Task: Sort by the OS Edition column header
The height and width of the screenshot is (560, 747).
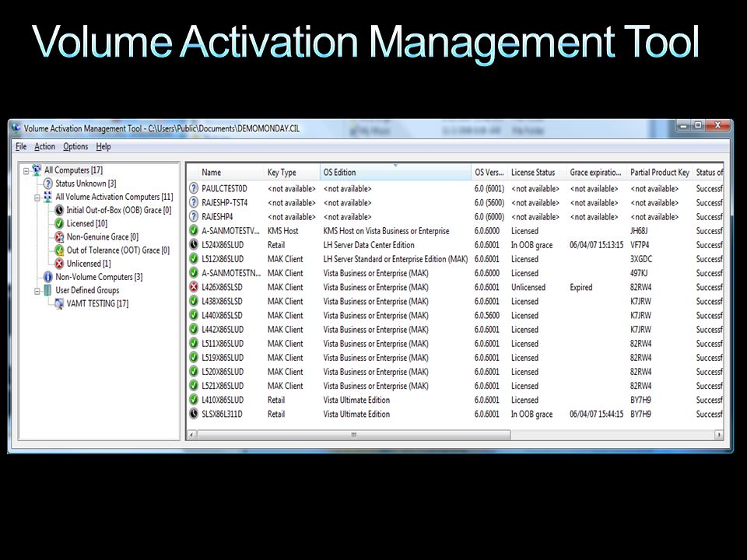Action: pyautogui.click(x=395, y=173)
